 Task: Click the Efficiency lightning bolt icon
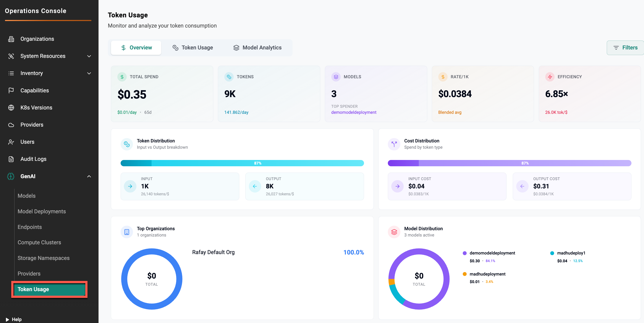[x=550, y=77]
